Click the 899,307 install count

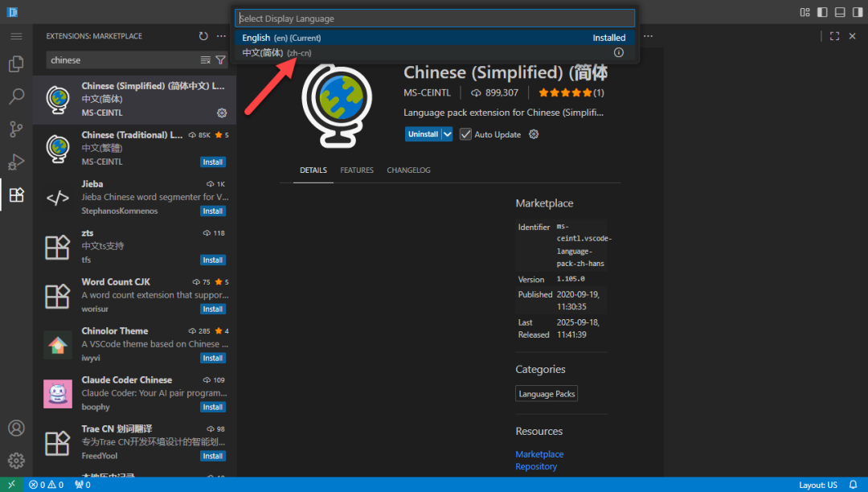click(x=495, y=92)
